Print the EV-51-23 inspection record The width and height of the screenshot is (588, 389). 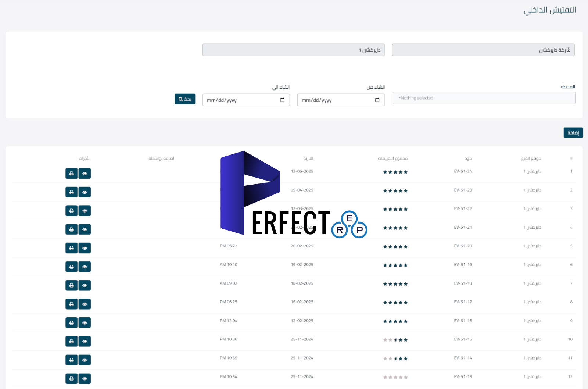71,192
